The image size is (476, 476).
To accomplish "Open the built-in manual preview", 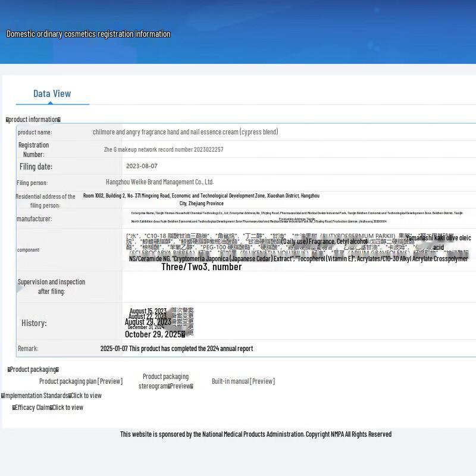I will tap(243, 381).
